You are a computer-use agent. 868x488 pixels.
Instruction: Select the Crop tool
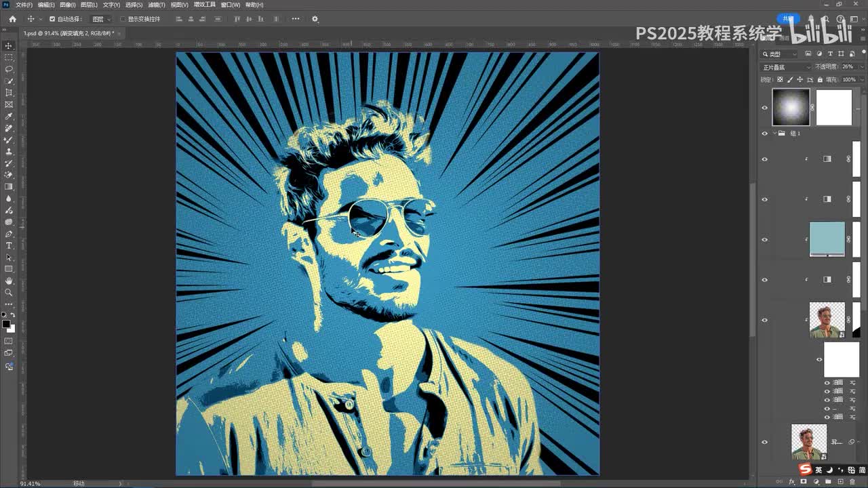point(9,93)
